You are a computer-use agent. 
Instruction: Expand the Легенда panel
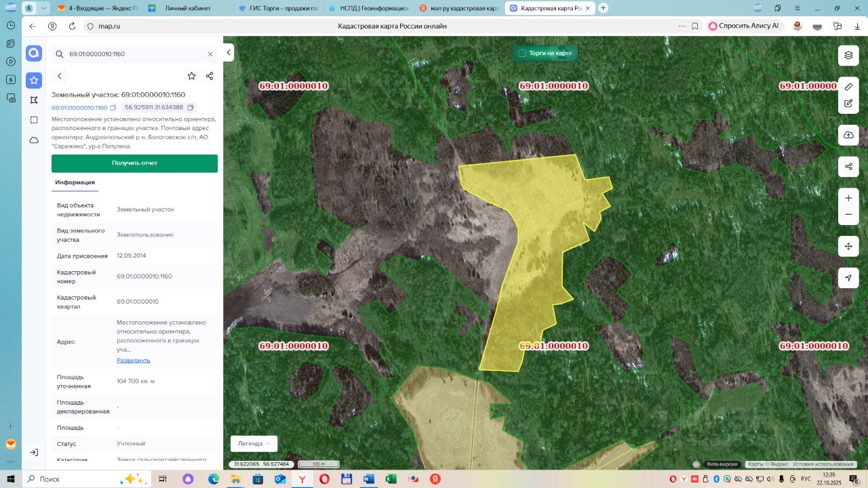tap(254, 443)
